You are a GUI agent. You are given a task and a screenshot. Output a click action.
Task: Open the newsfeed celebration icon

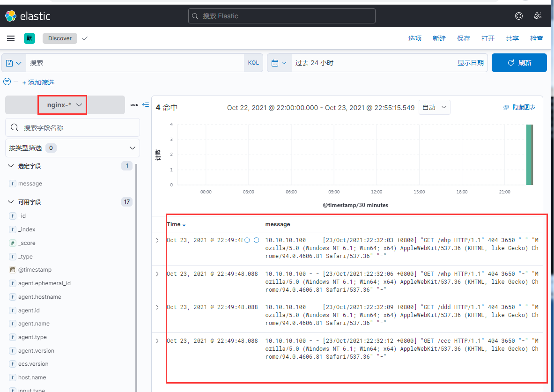pyautogui.click(x=538, y=16)
